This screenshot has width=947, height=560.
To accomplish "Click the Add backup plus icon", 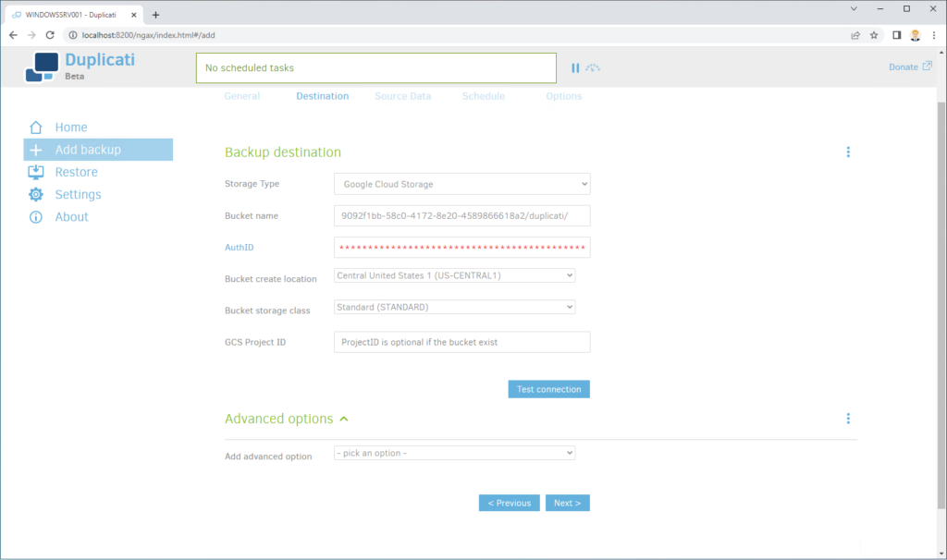I will (36, 150).
